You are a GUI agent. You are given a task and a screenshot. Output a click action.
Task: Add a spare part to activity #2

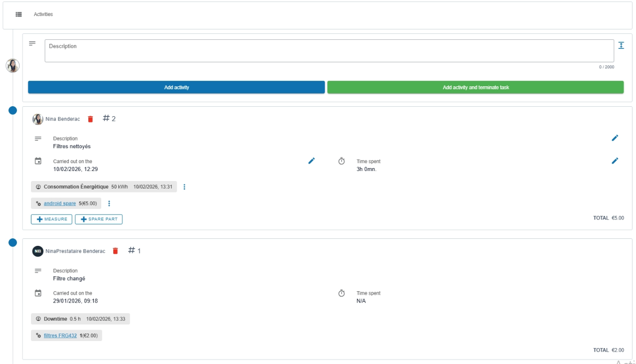98,219
